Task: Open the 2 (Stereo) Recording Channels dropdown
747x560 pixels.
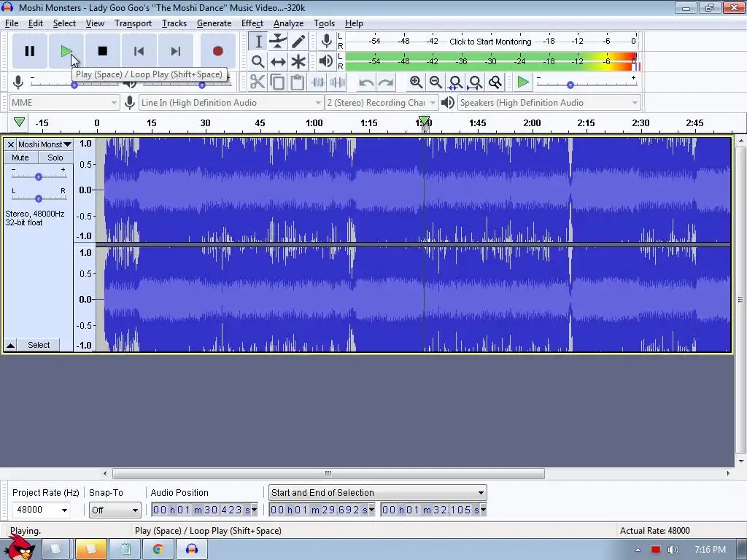Action: pos(381,102)
